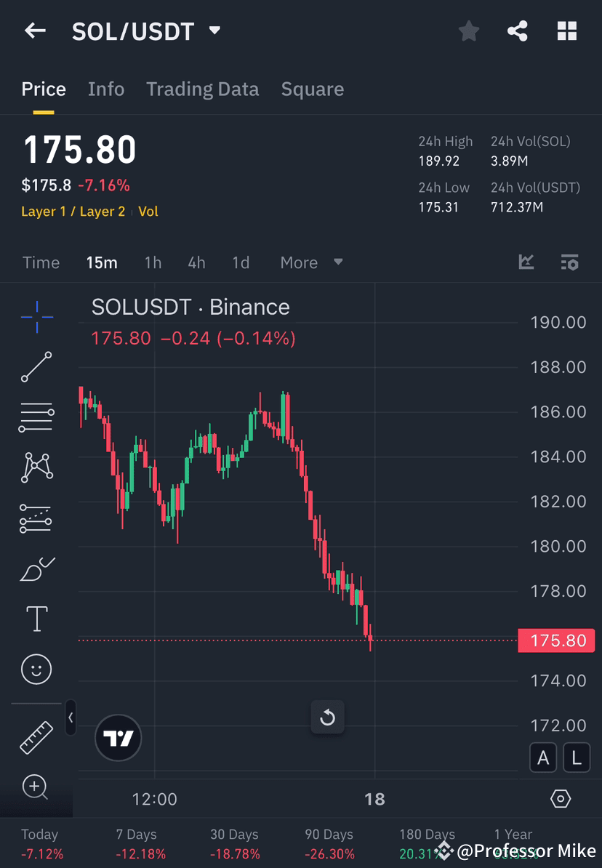Select the 1h timeframe

(153, 262)
